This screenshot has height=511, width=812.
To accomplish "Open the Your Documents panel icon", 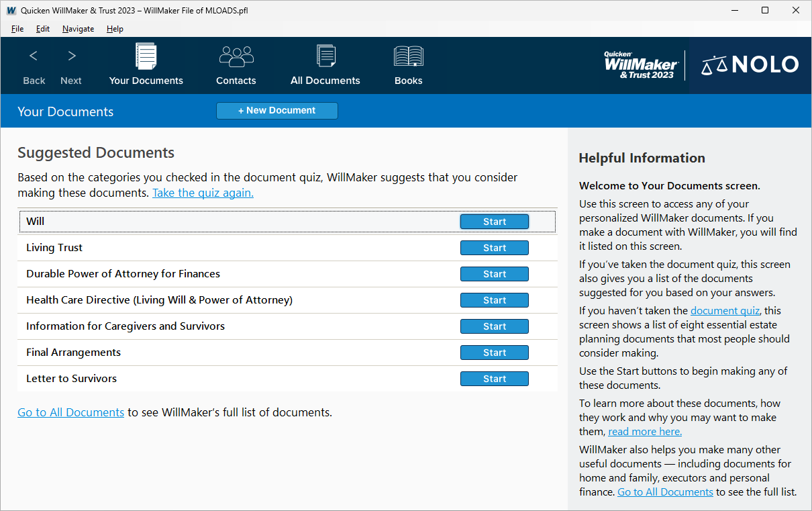I will coord(146,64).
